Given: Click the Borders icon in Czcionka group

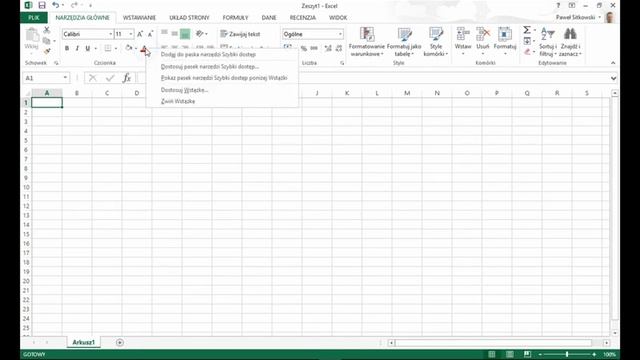Looking at the screenshot, I should tap(108, 48).
